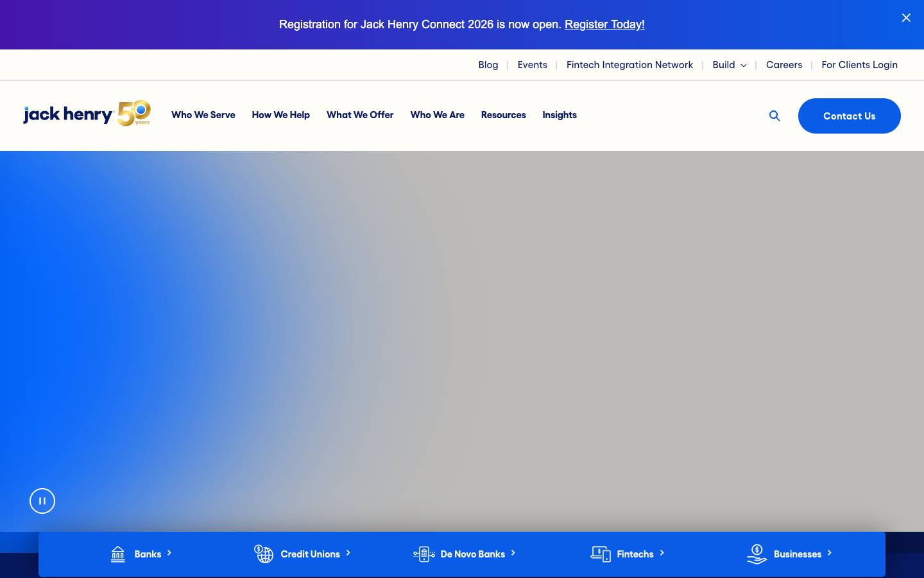Open Fintech Integration Network link

pyautogui.click(x=629, y=65)
